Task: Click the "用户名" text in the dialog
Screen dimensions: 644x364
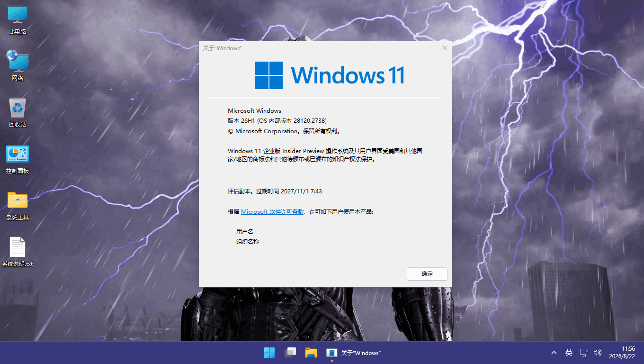Action: (245, 232)
